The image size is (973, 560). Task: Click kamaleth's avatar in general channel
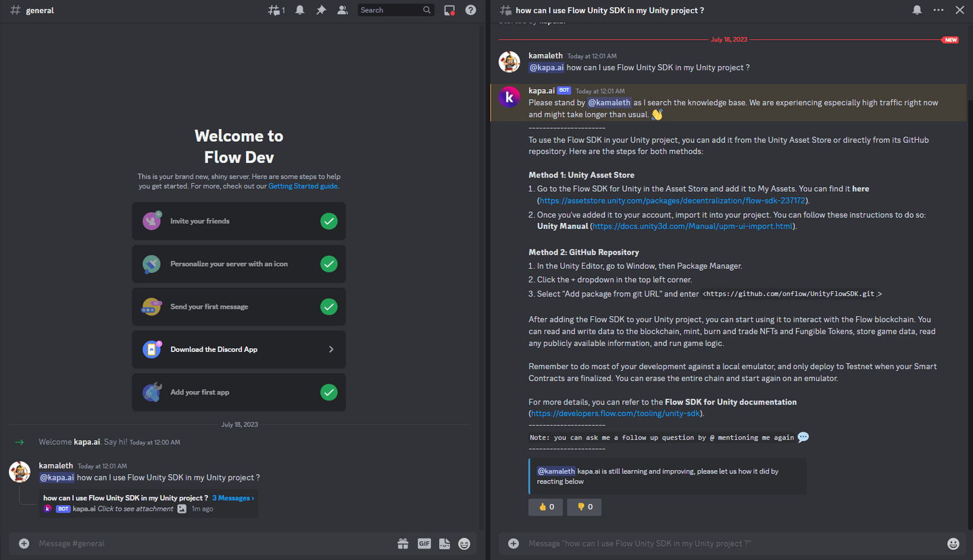point(20,472)
